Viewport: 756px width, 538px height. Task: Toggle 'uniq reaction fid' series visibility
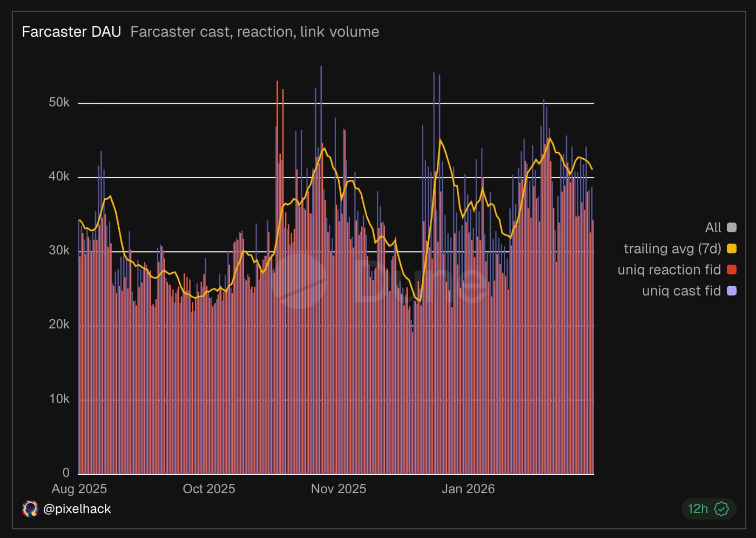(669, 270)
